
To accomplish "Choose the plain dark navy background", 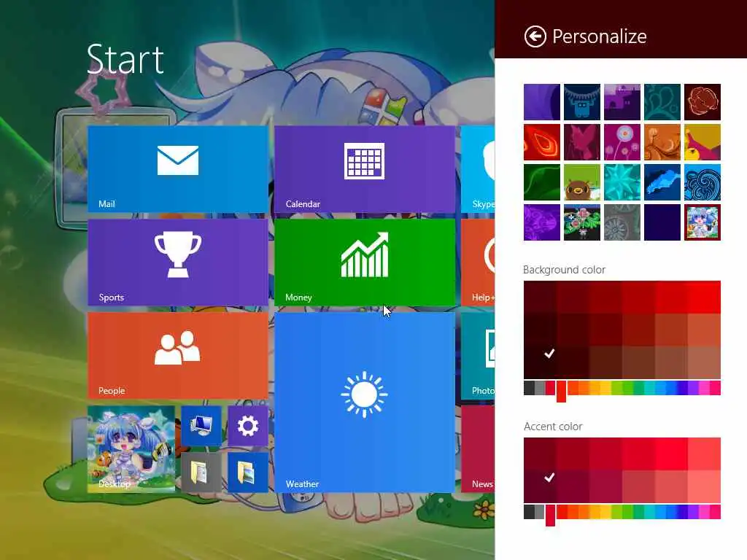I will (662, 222).
